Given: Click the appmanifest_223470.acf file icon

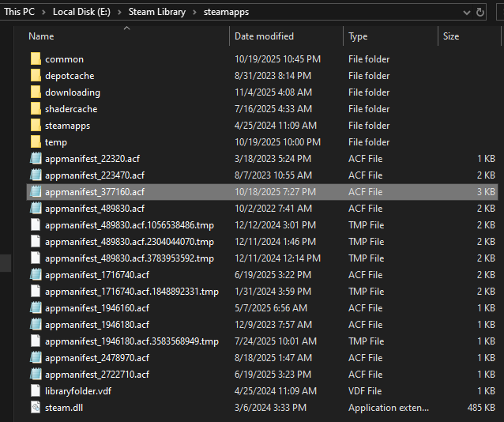Looking at the screenshot, I should (36, 175).
